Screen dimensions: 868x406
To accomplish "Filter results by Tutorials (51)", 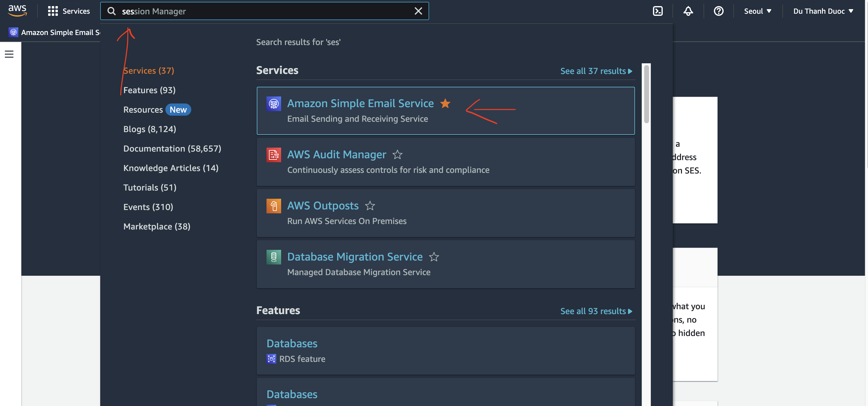I will (x=150, y=187).
